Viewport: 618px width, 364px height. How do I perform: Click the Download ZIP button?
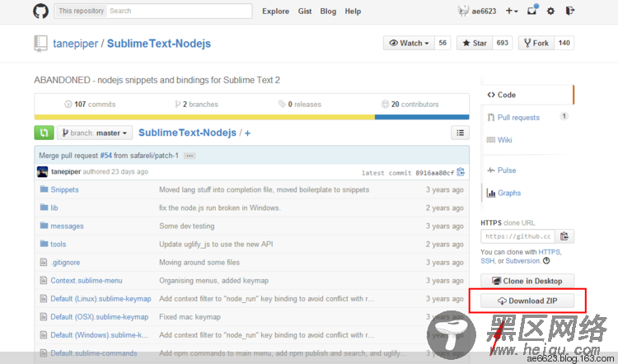pos(527,301)
